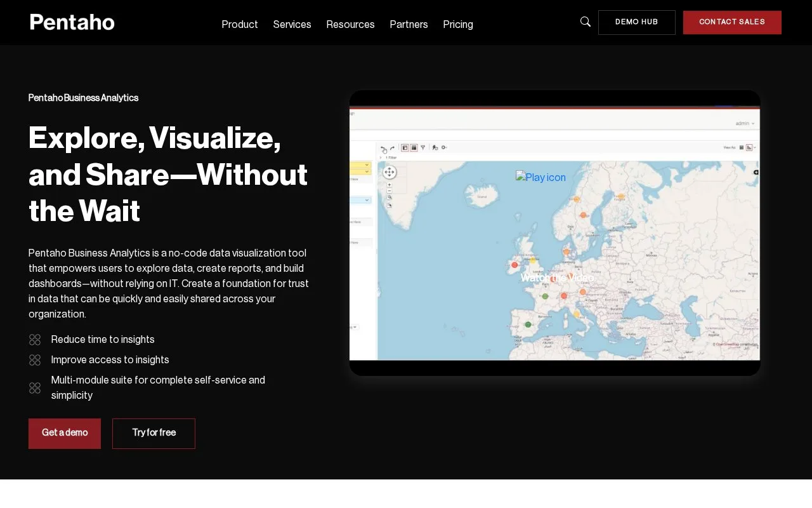The image size is (812, 508).
Task: Open the Product menu
Action: [x=240, y=24]
